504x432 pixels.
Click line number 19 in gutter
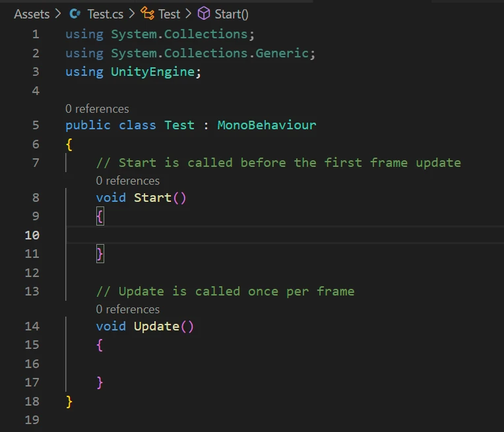tap(32, 419)
